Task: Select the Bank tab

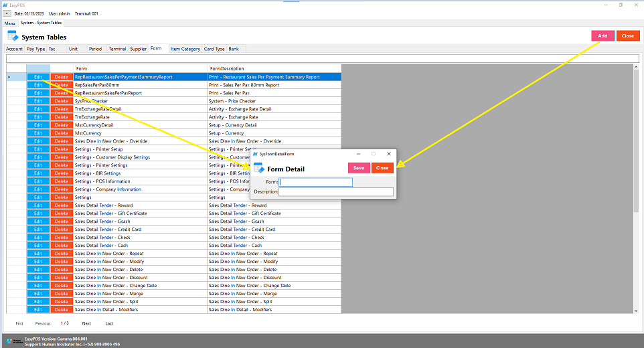Action: pos(233,49)
